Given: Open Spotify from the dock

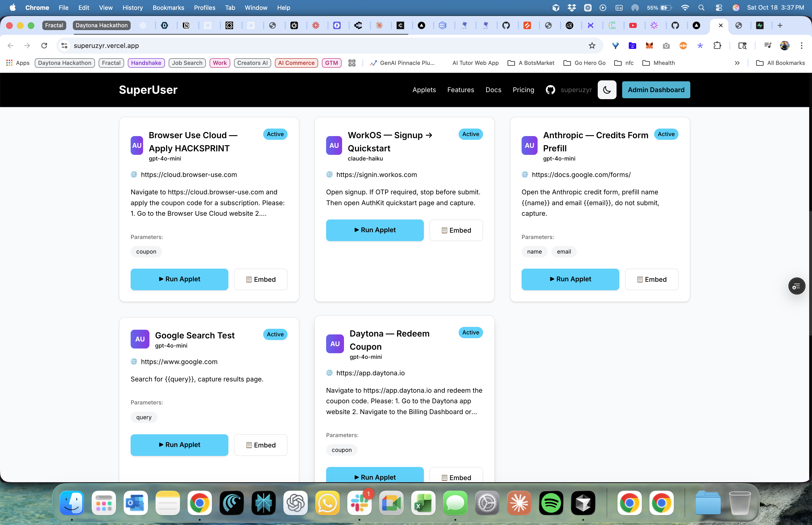Looking at the screenshot, I should pyautogui.click(x=551, y=503).
